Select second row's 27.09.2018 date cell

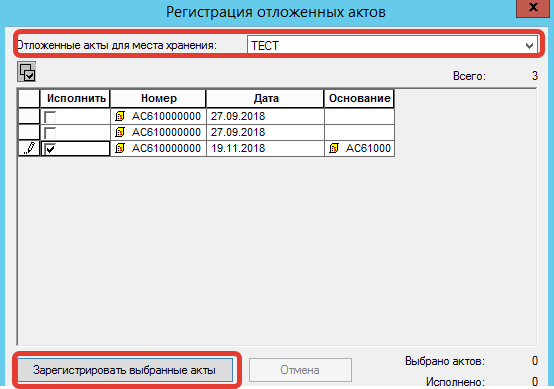coord(265,132)
